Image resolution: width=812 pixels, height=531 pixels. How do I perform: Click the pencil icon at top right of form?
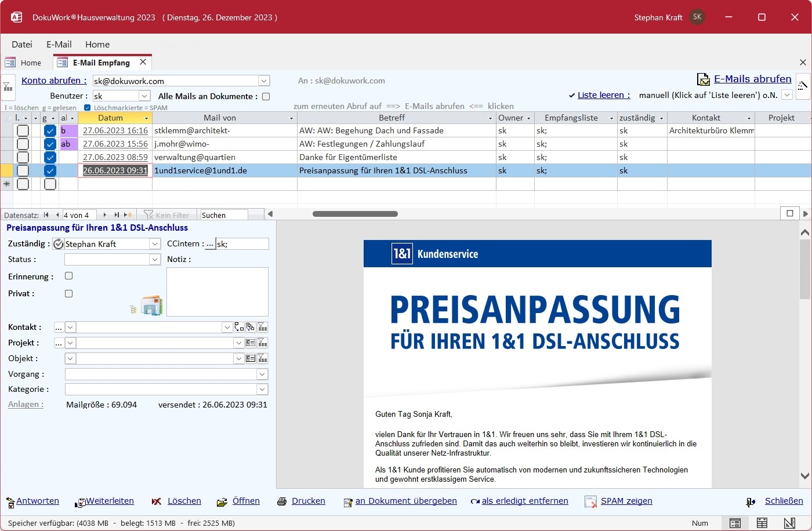(x=803, y=87)
